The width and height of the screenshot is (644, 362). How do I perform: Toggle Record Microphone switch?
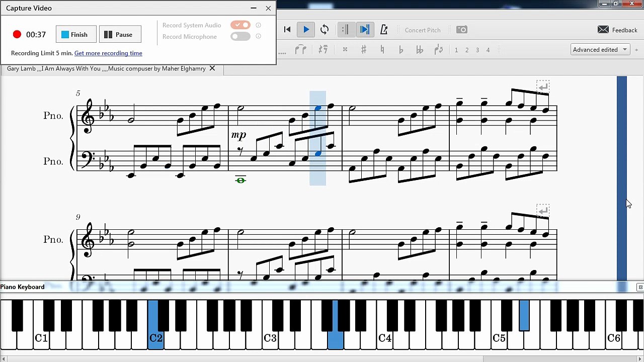(240, 36)
